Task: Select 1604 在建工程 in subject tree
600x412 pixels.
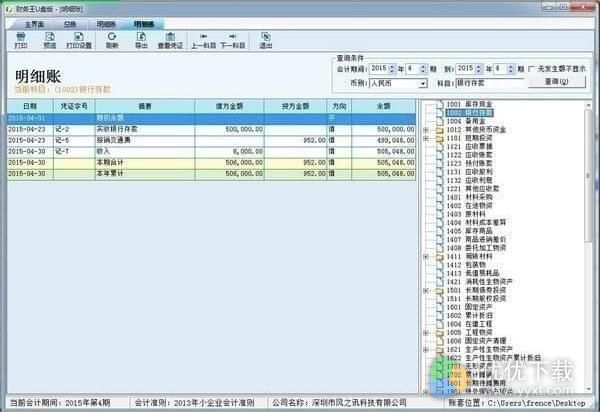Action: [x=470, y=324]
